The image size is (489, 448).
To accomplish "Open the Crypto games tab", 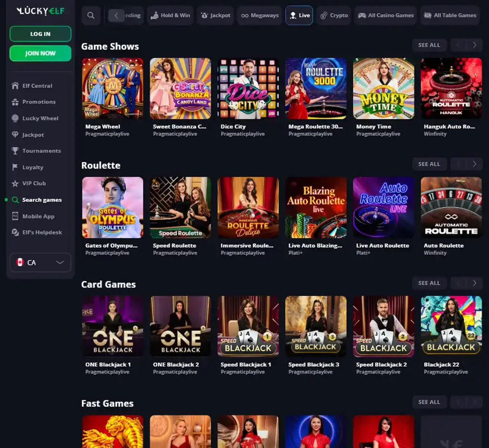I will 334,15.
